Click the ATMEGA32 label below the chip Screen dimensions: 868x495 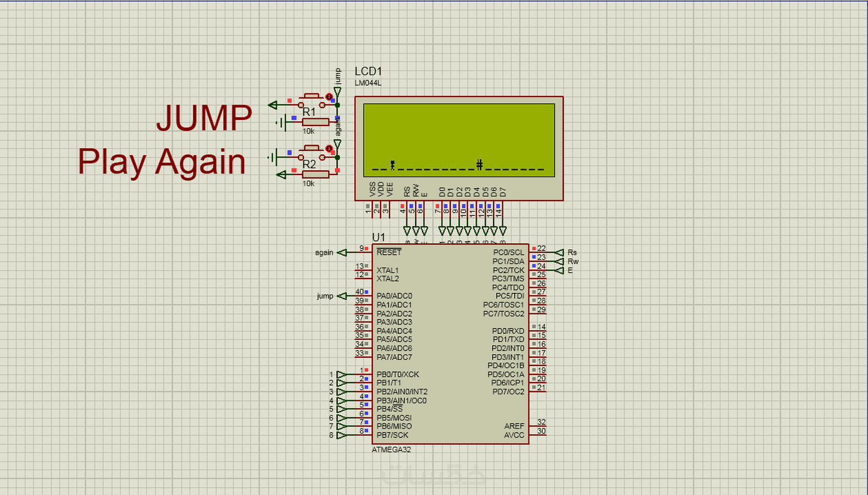391,450
